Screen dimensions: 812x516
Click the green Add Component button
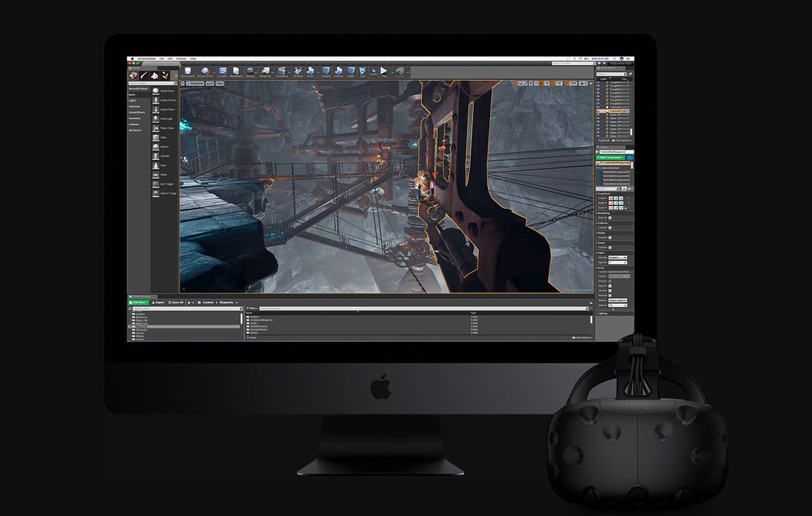pyautogui.click(x=610, y=157)
